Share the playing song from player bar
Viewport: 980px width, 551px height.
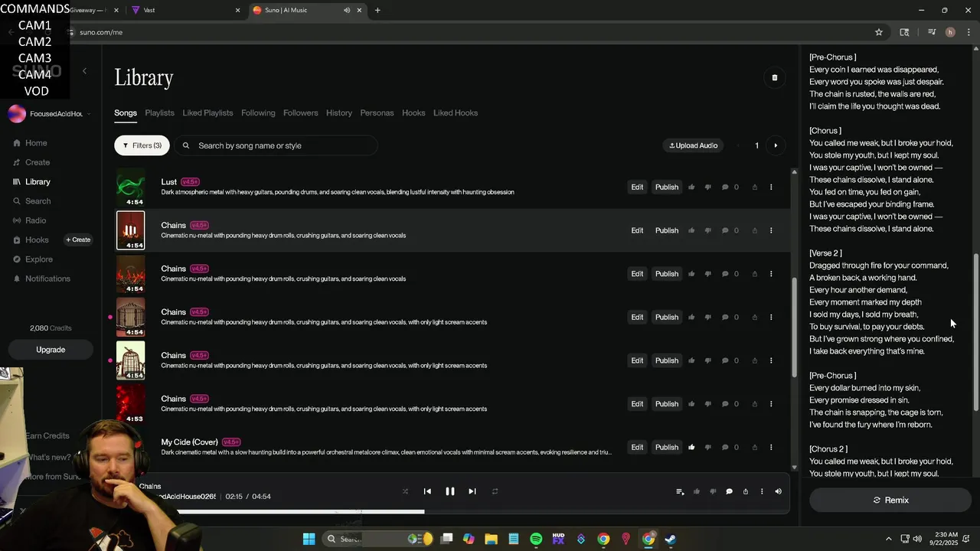click(x=745, y=491)
